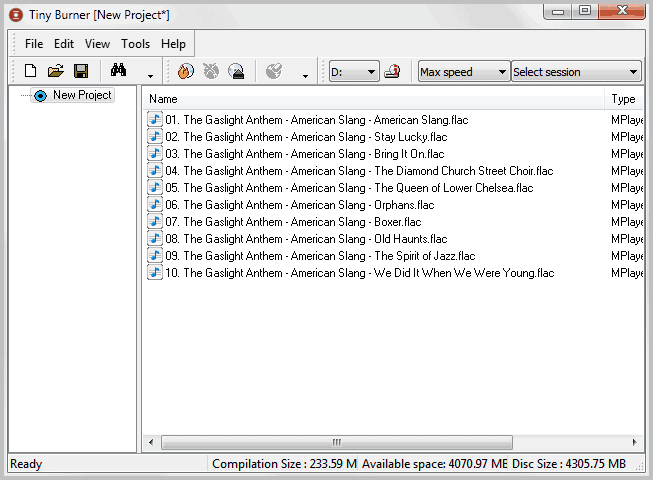Click the music note icon for Stay Lucky.flac

155,137
